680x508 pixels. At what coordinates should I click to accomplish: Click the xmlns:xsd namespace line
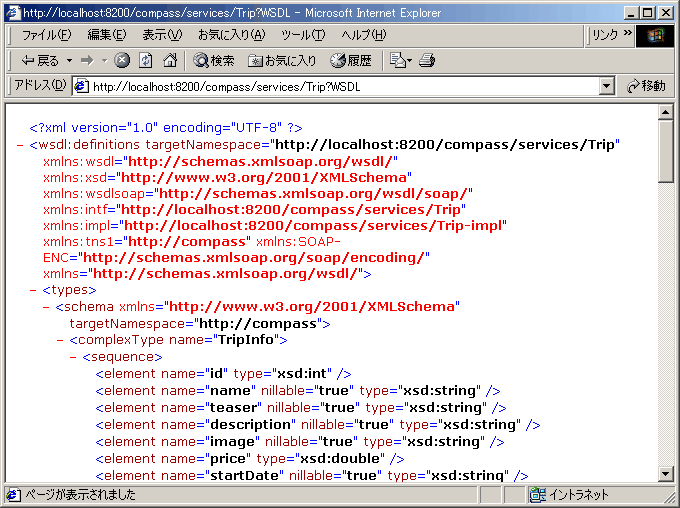(x=227, y=177)
